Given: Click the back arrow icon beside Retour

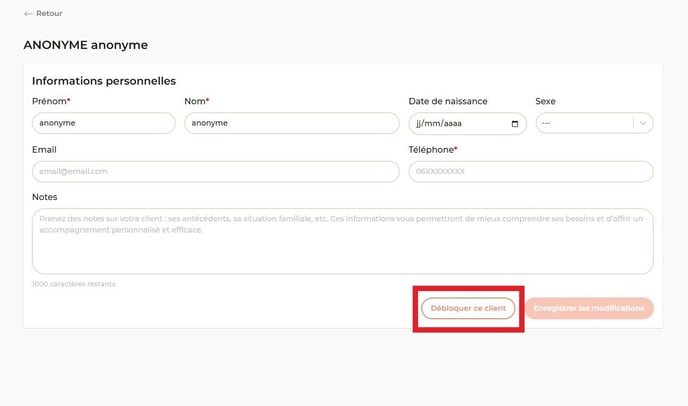Looking at the screenshot, I should tap(28, 14).
